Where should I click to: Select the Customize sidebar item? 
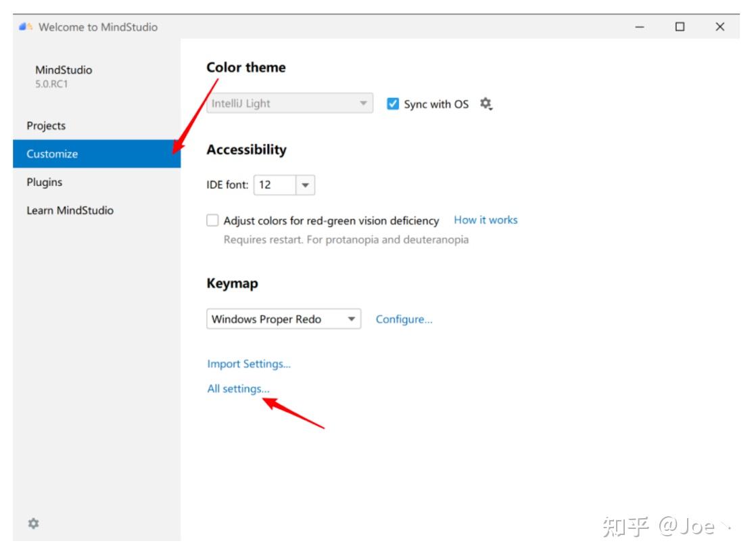click(x=97, y=154)
